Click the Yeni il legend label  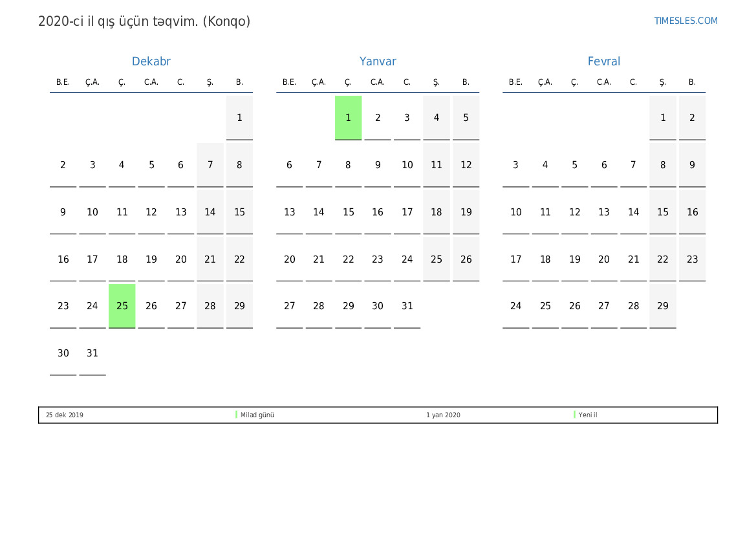588,415
